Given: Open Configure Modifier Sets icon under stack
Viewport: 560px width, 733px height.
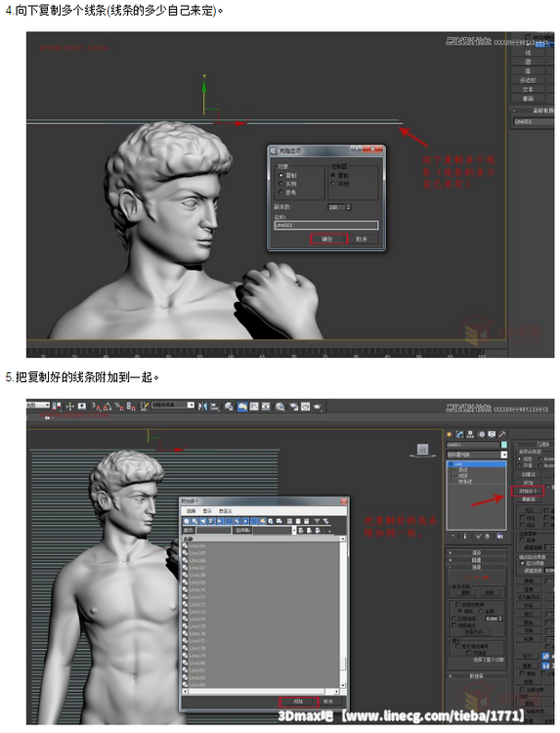Looking at the screenshot, I should click(x=499, y=537).
